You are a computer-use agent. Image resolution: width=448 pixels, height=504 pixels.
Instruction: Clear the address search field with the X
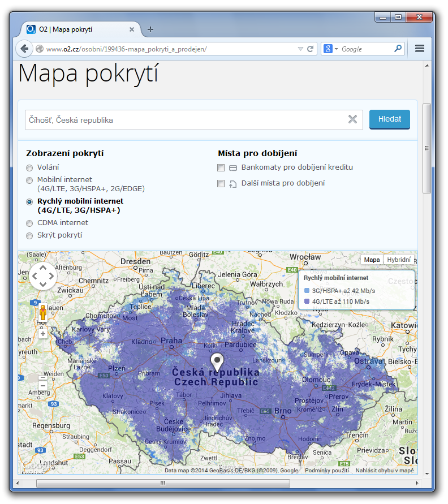[352, 119]
